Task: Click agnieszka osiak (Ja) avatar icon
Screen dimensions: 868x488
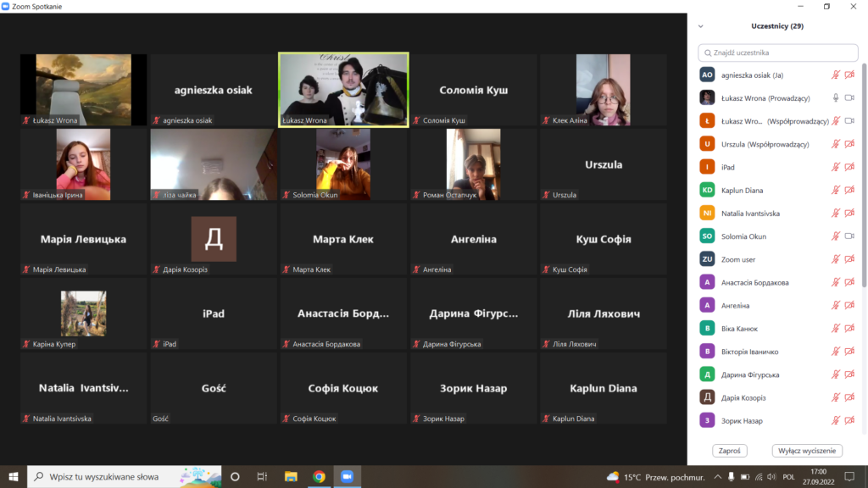Action: tap(707, 75)
